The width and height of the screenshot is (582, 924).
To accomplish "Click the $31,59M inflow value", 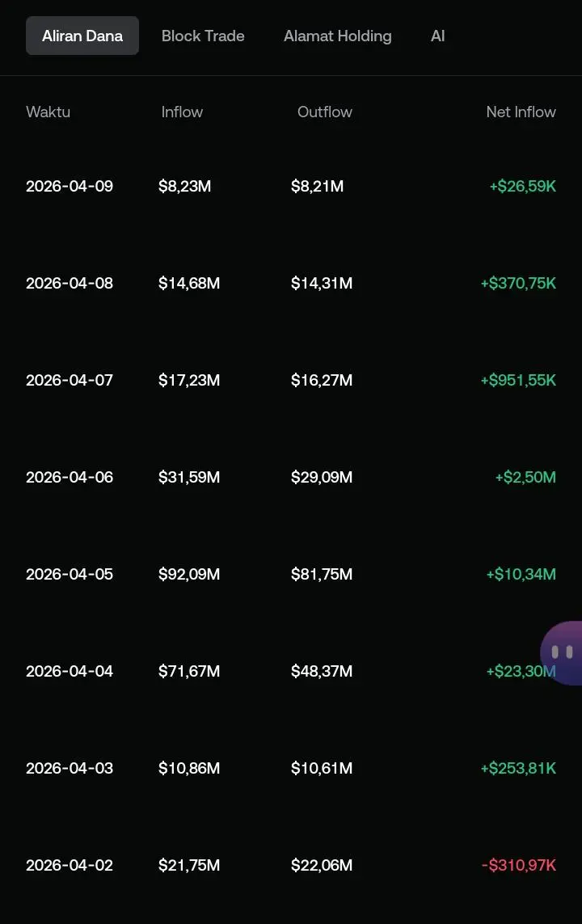I will pos(189,477).
